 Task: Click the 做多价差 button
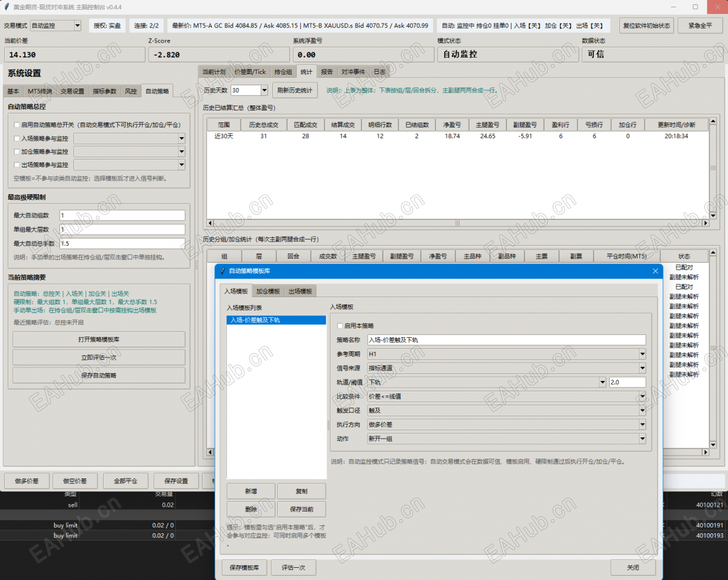click(x=27, y=481)
